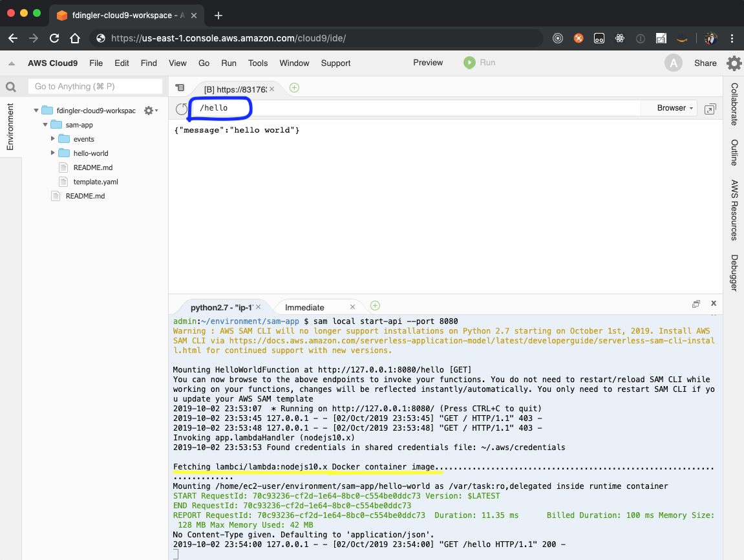Click the pane tab list icon
This screenshot has width=744, height=560.
tap(180, 88)
